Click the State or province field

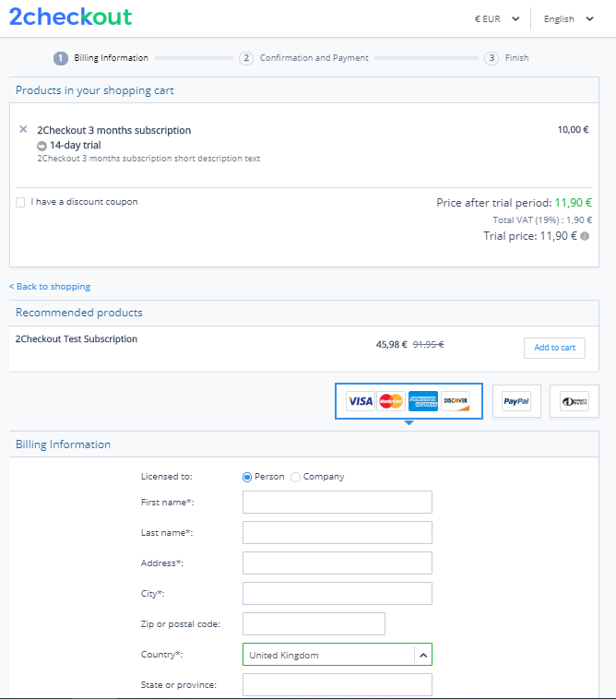(x=338, y=685)
